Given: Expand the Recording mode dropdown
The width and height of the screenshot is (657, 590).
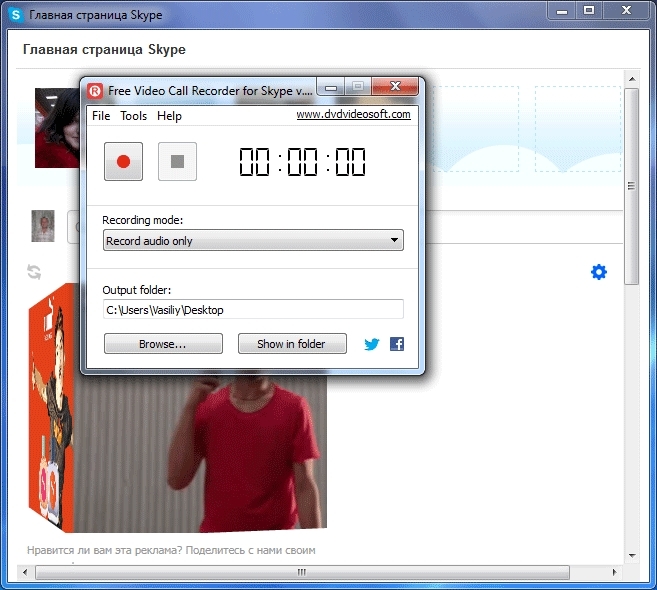Looking at the screenshot, I should coord(253,240).
